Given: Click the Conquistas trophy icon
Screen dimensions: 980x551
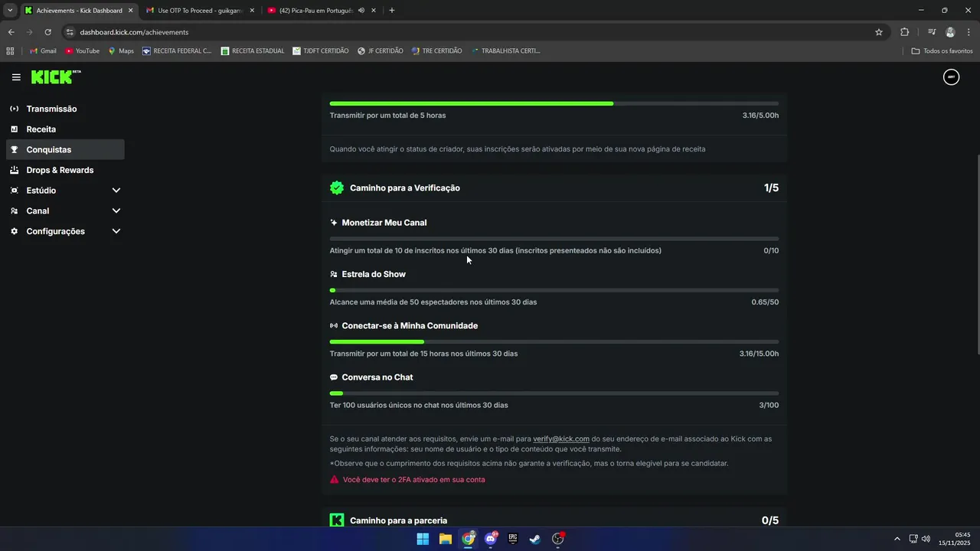Looking at the screenshot, I should [14, 150].
